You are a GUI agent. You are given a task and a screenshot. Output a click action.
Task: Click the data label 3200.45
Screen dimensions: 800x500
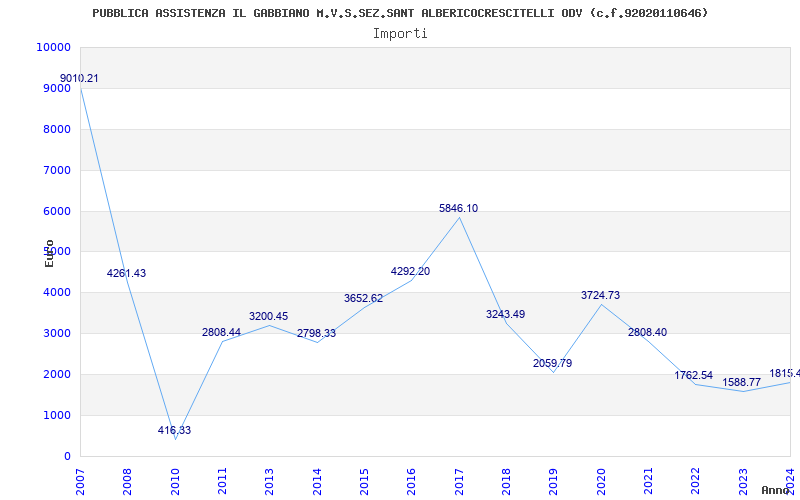[268, 316]
